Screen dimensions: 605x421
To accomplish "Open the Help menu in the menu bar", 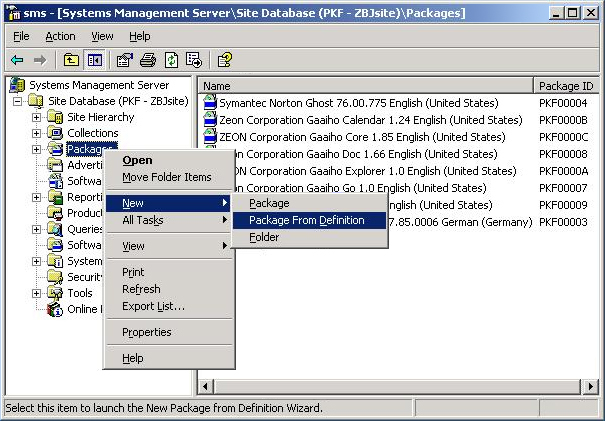I will point(140,36).
